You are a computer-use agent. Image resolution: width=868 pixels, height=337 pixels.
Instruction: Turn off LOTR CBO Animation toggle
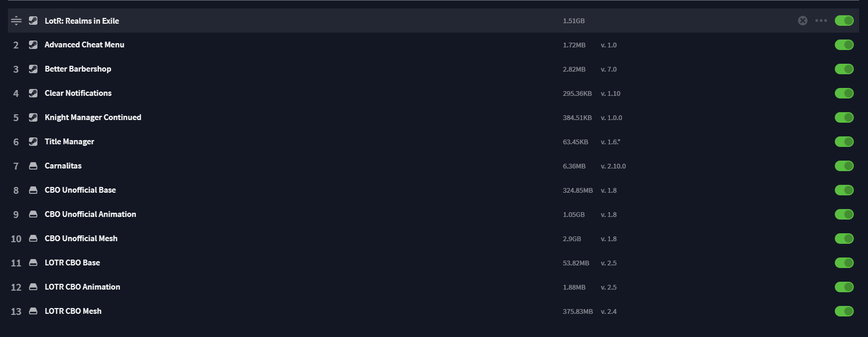pyautogui.click(x=844, y=287)
